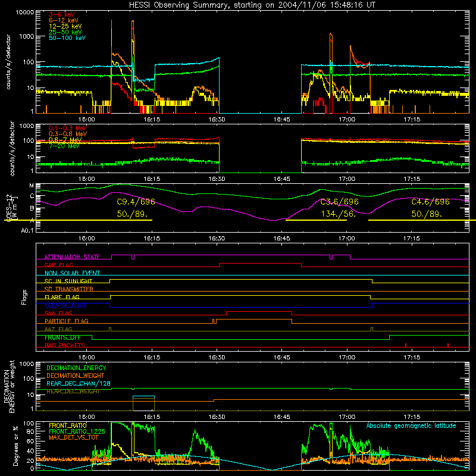
Task: Click the 25-50 keV legend label
Action: 65,32
